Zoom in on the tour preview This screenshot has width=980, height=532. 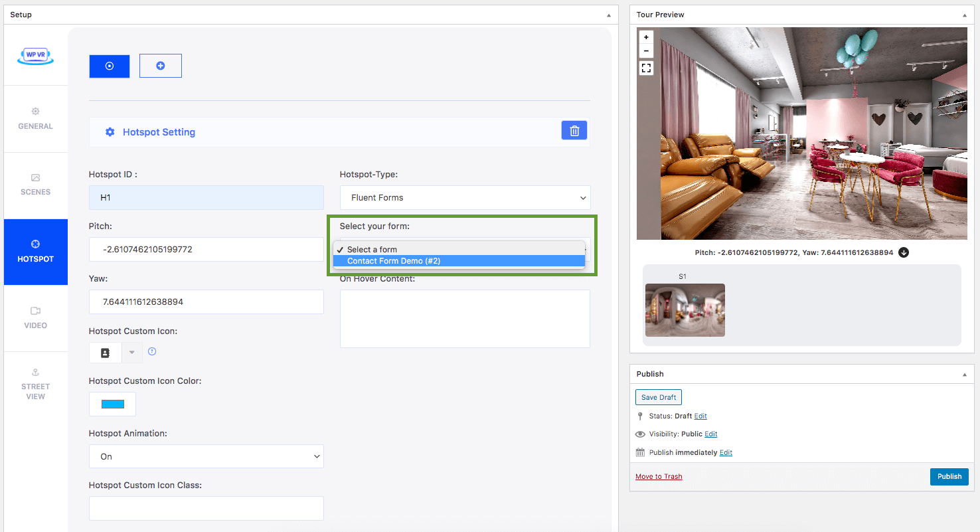click(646, 38)
